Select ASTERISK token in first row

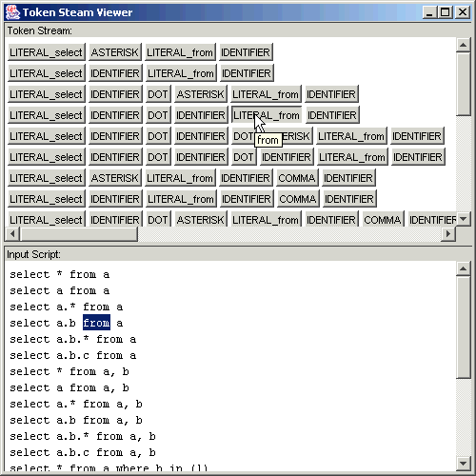pos(115,52)
